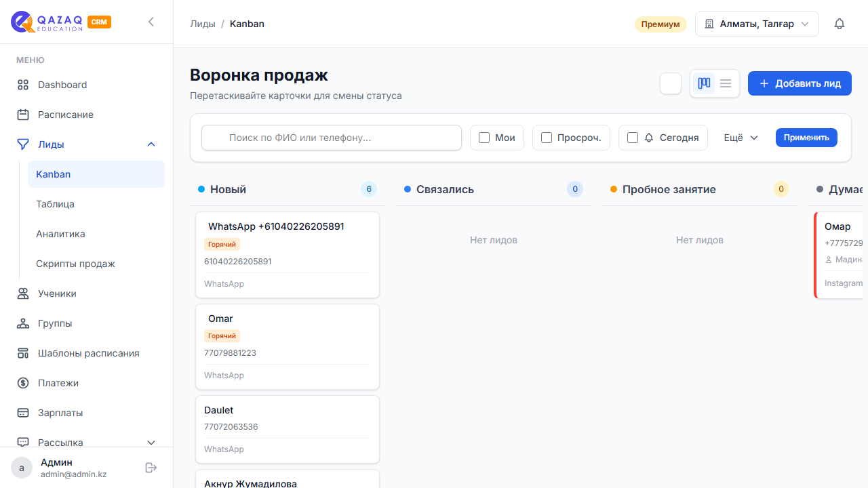Click the blank square button beside view toggle
Viewport: 868px width, 488px height.
(x=671, y=83)
